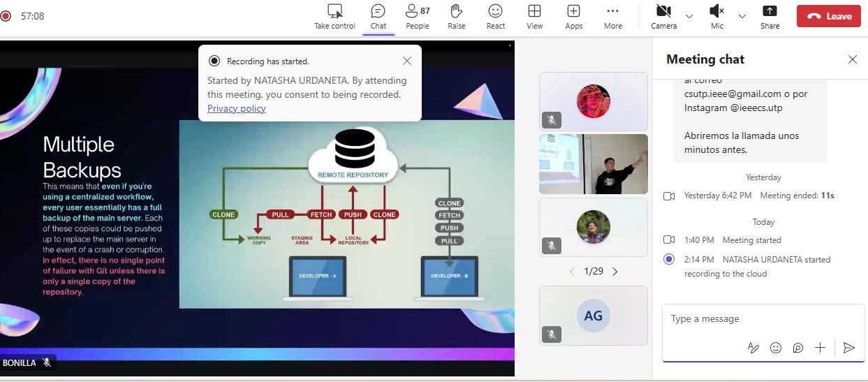Expand Mic options dropdown arrow

point(742,16)
